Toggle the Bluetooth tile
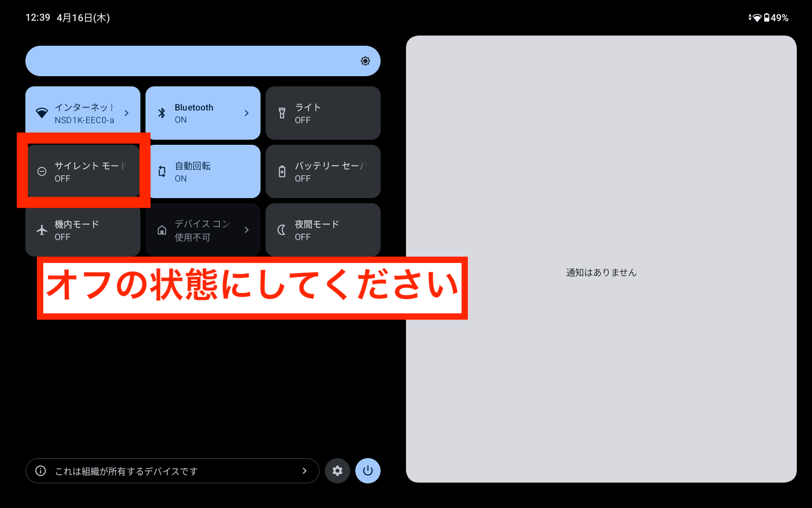 pyautogui.click(x=203, y=113)
